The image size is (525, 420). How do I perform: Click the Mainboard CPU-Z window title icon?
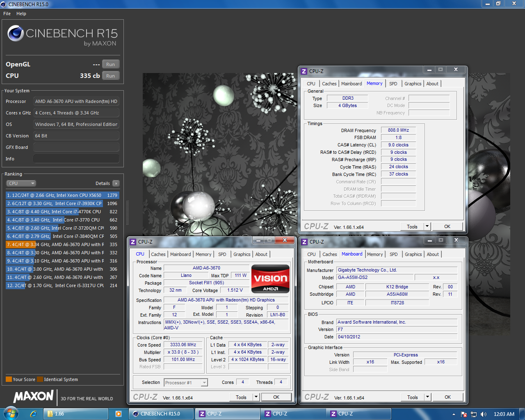[304, 242]
